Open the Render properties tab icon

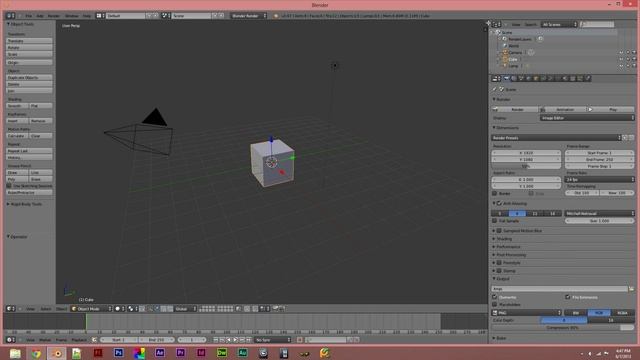click(507, 78)
